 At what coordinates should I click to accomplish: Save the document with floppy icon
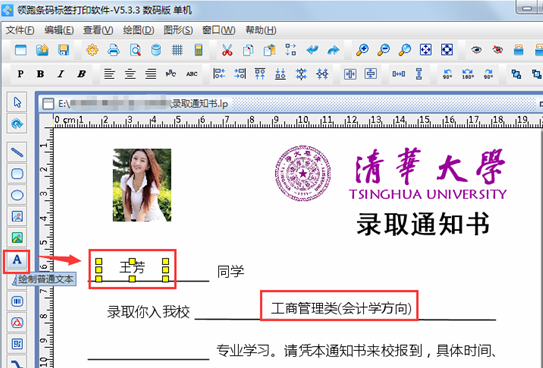click(x=63, y=50)
